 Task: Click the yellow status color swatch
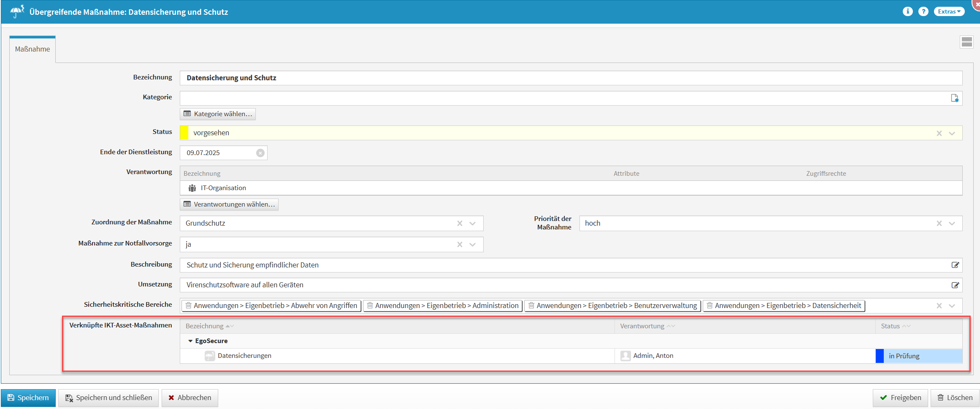[x=184, y=133]
